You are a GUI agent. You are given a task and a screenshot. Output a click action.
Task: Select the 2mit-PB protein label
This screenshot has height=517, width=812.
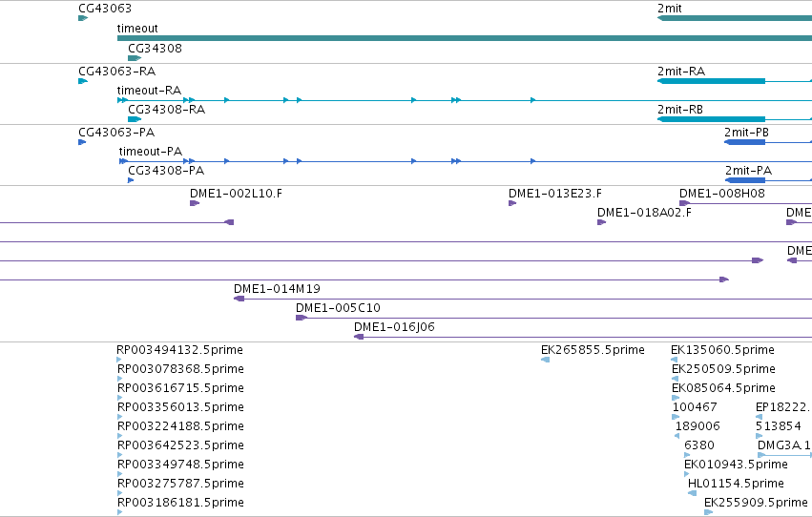point(746,133)
